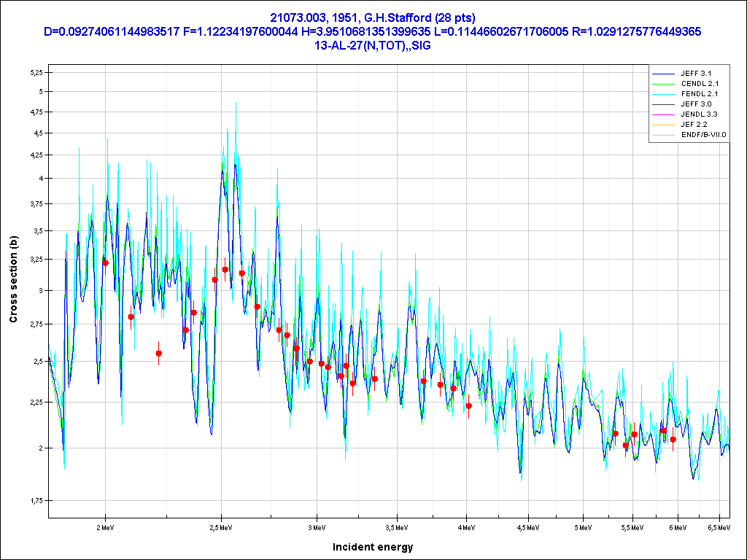
Task: Click the FENDL 2.1 legend label
Action: tap(700, 94)
